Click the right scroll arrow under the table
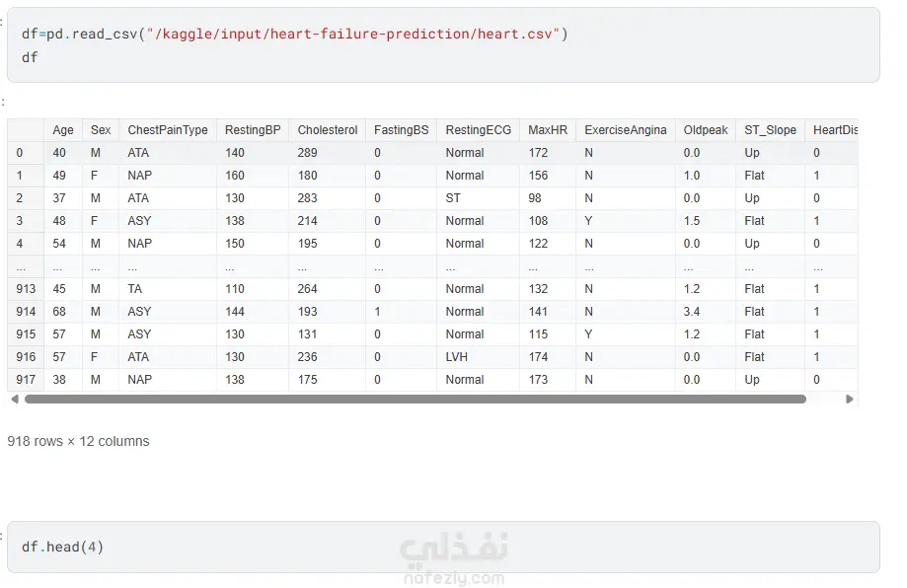 850,400
